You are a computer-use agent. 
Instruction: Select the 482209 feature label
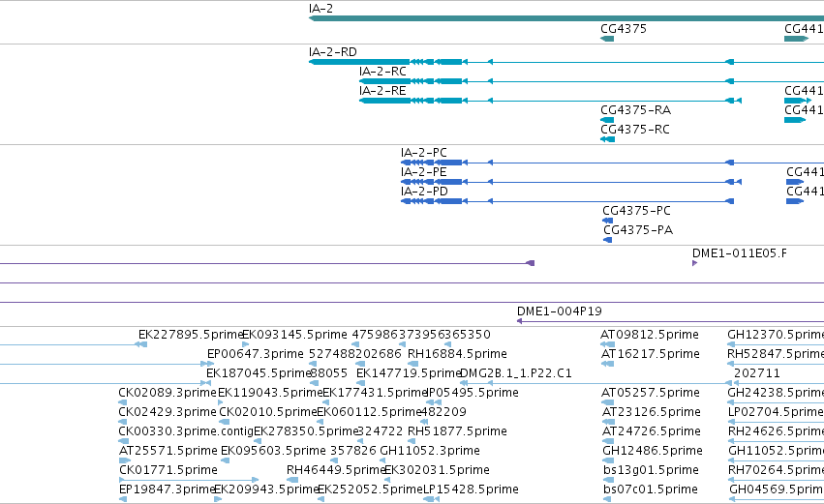click(443, 413)
